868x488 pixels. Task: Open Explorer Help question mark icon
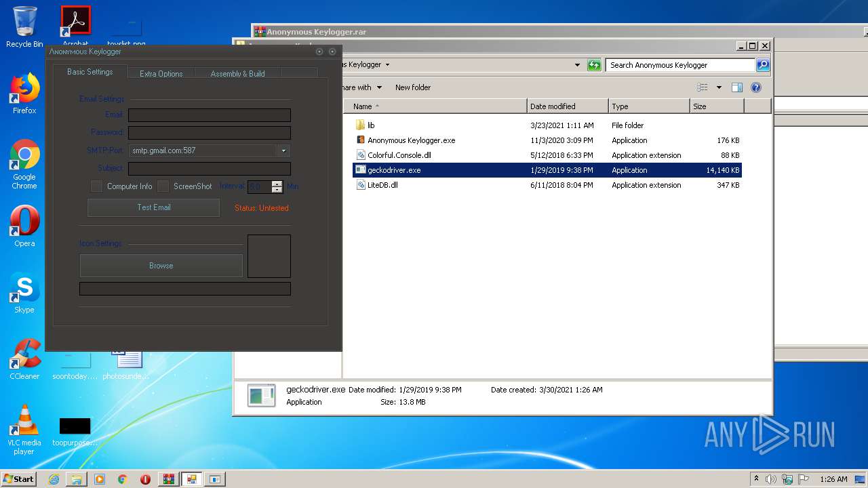coord(756,87)
